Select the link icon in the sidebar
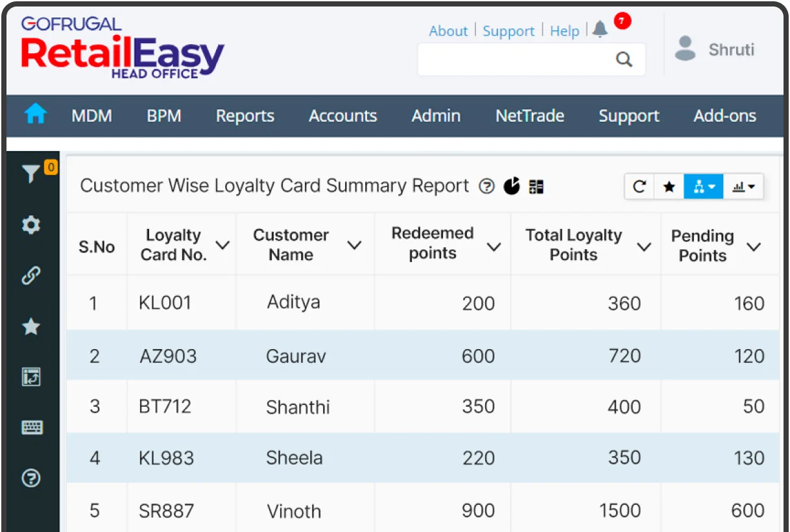This screenshot has width=790, height=532. click(30, 276)
